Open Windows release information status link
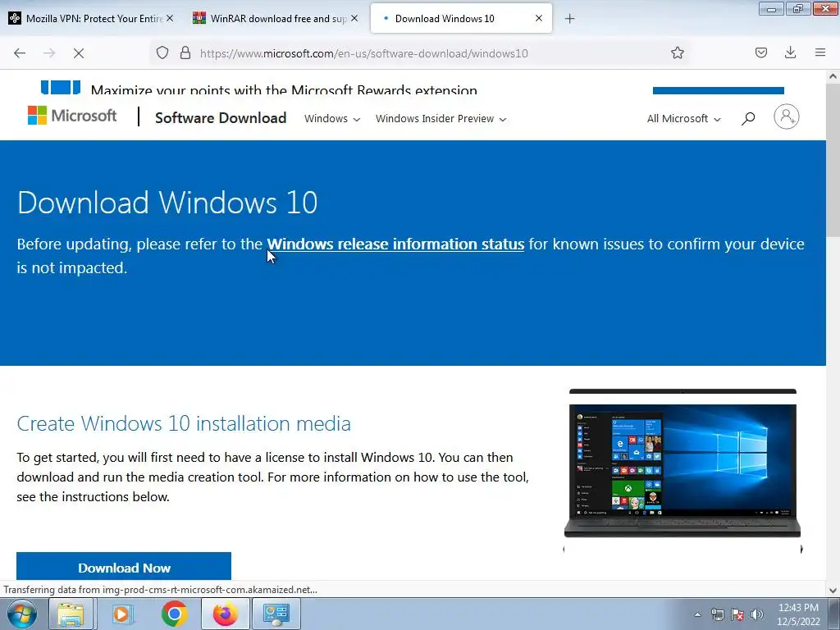Image resolution: width=840 pixels, height=630 pixels. point(395,244)
